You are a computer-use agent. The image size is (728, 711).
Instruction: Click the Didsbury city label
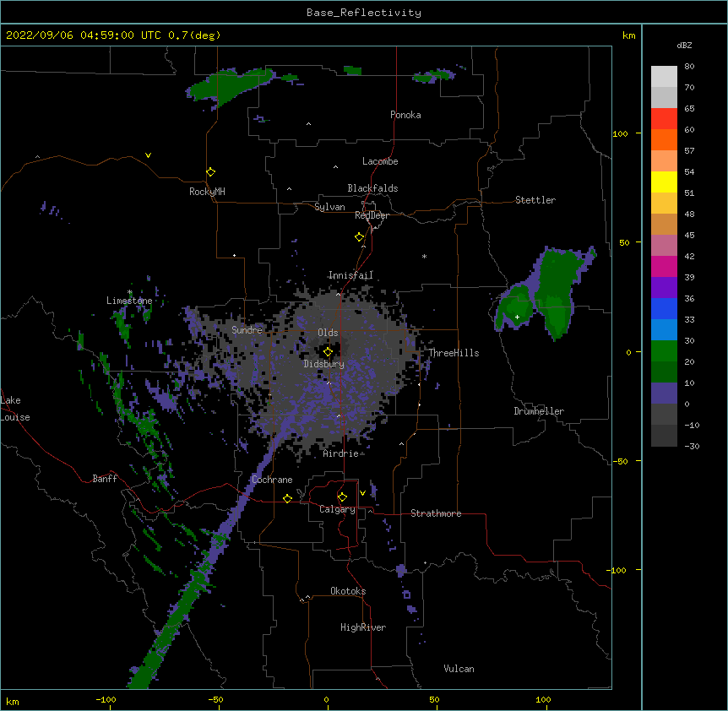click(324, 364)
